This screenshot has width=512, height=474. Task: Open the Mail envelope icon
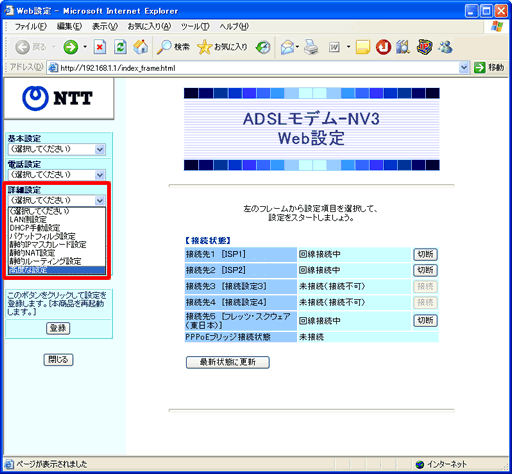287,47
